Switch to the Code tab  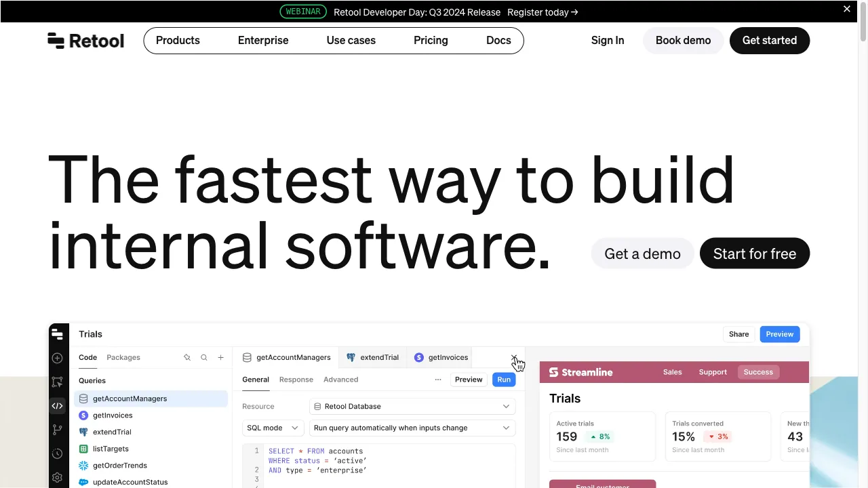point(88,357)
